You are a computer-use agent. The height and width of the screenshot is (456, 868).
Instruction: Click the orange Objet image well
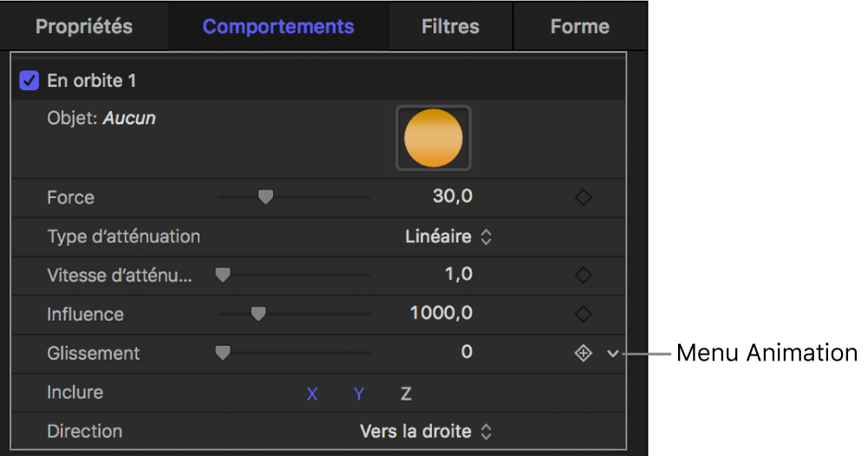(434, 138)
